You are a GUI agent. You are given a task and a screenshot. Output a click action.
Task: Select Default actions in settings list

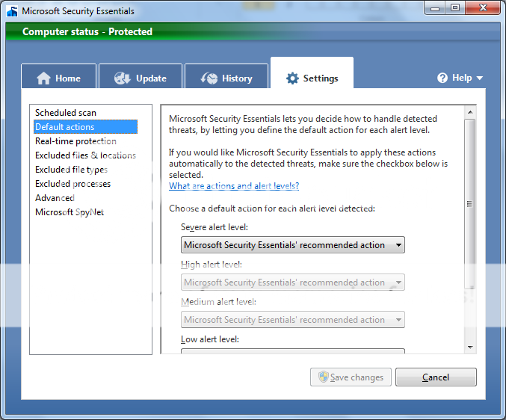point(85,127)
